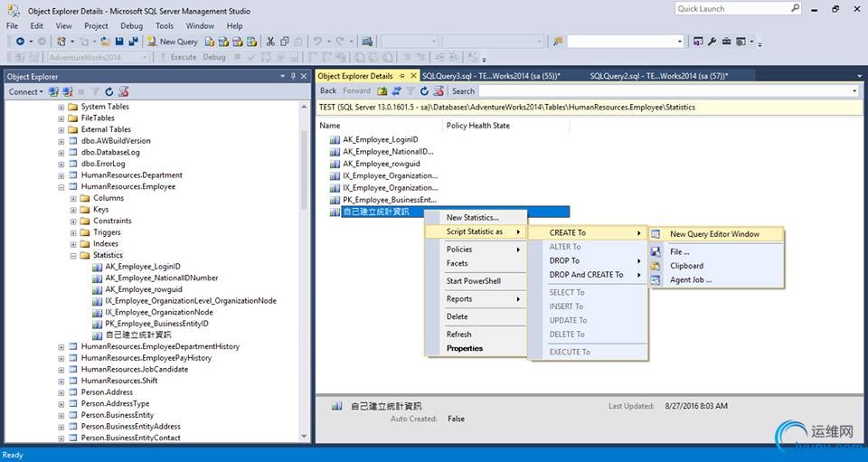This screenshot has height=462, width=868.
Task: Click the Agent Job icon in the submenu
Action: [656, 280]
